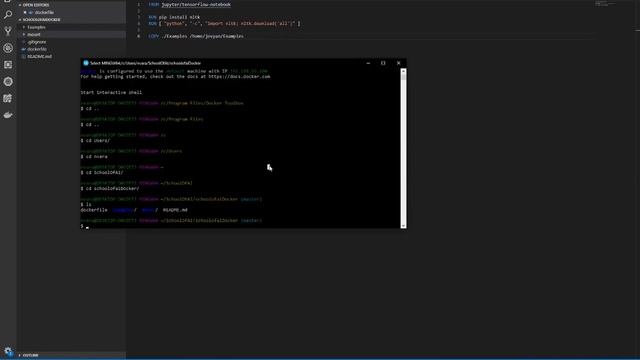Click terminal scrollbar up arrow
Viewport: 640px width, 360px height.
(x=403, y=71)
